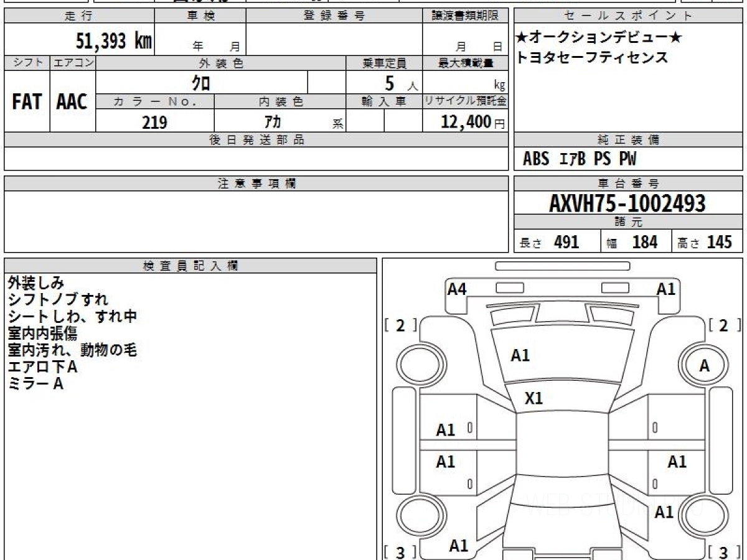The image size is (747, 560).
Task: Select the シフト label
Action: [x=27, y=63]
